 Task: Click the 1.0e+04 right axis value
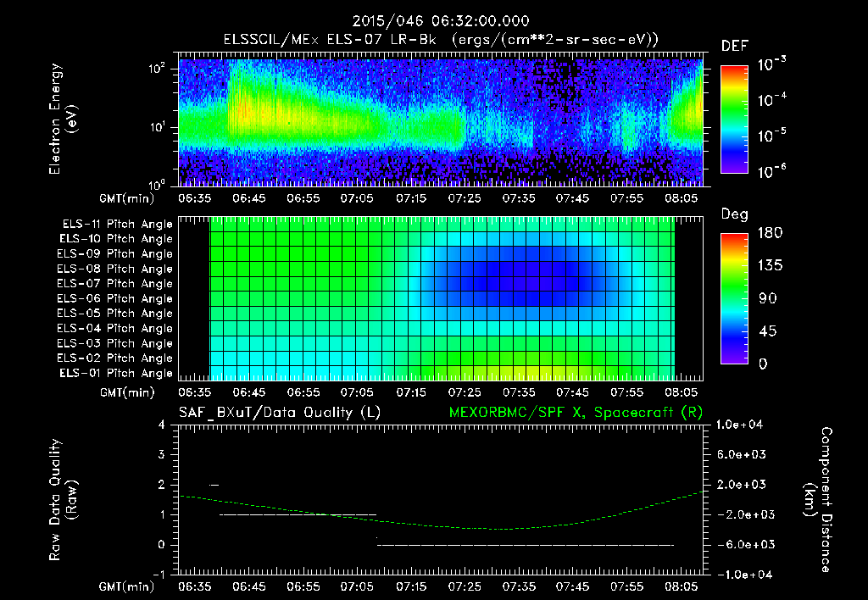(x=739, y=425)
